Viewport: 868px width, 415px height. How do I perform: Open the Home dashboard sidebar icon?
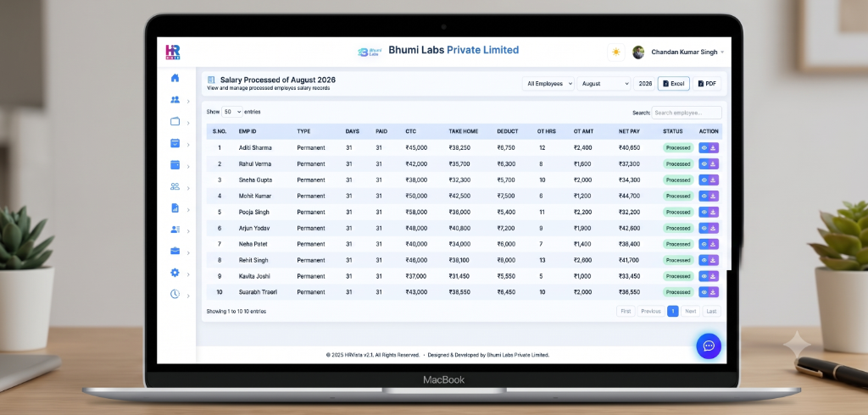(175, 78)
